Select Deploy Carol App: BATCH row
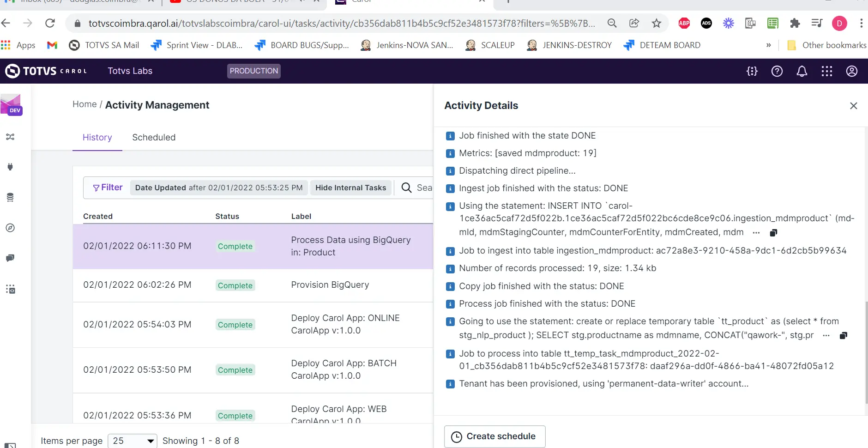868x448 pixels. [x=253, y=370]
